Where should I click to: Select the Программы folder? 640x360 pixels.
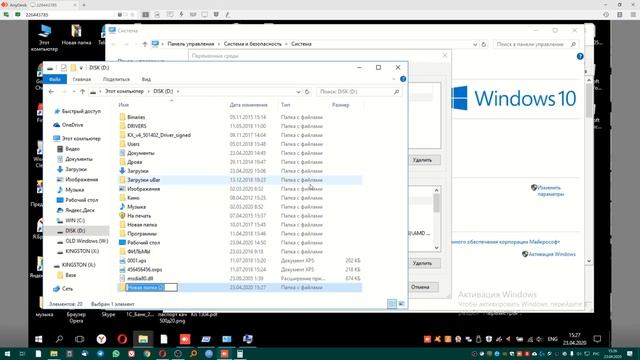click(142, 234)
